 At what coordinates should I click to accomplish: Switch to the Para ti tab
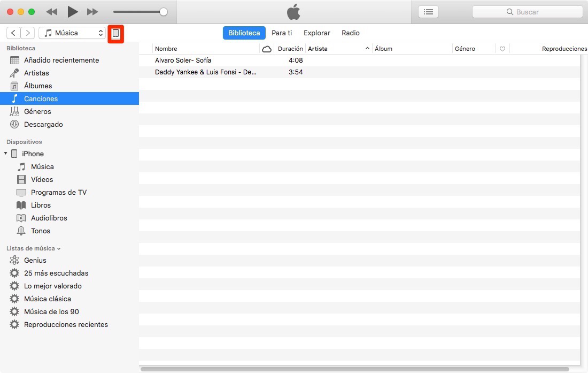tap(282, 33)
